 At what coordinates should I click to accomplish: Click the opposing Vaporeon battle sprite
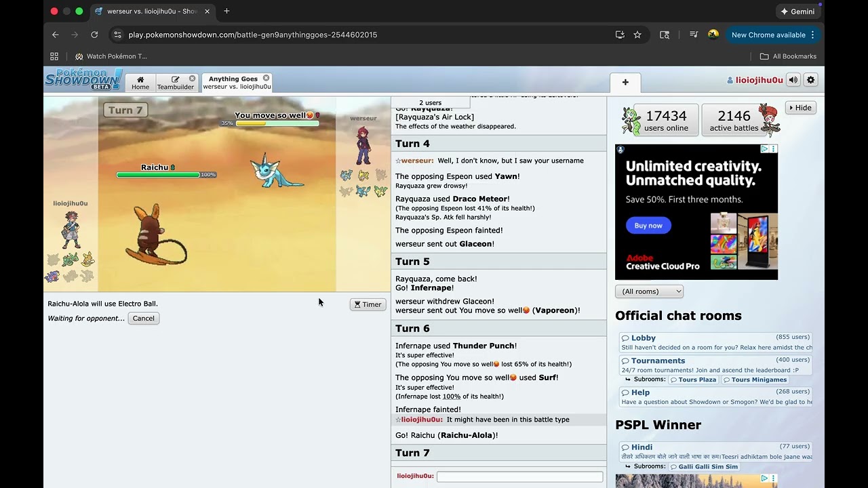tap(276, 170)
